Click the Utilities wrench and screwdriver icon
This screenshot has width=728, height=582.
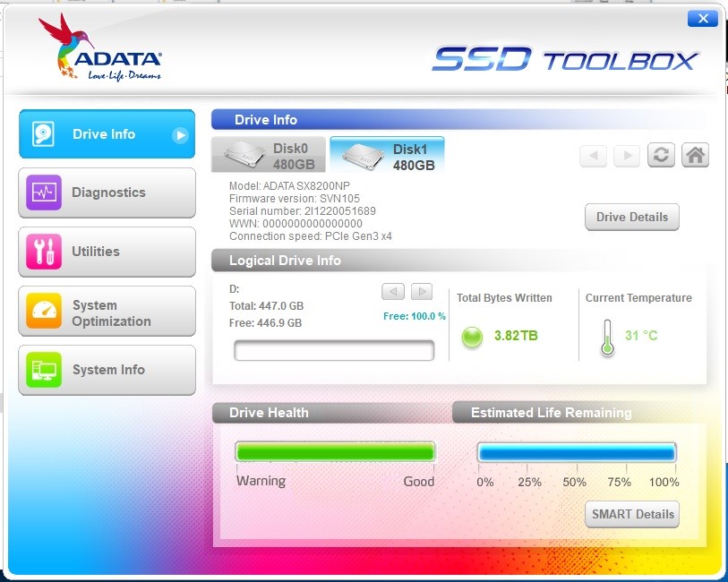coord(44,252)
